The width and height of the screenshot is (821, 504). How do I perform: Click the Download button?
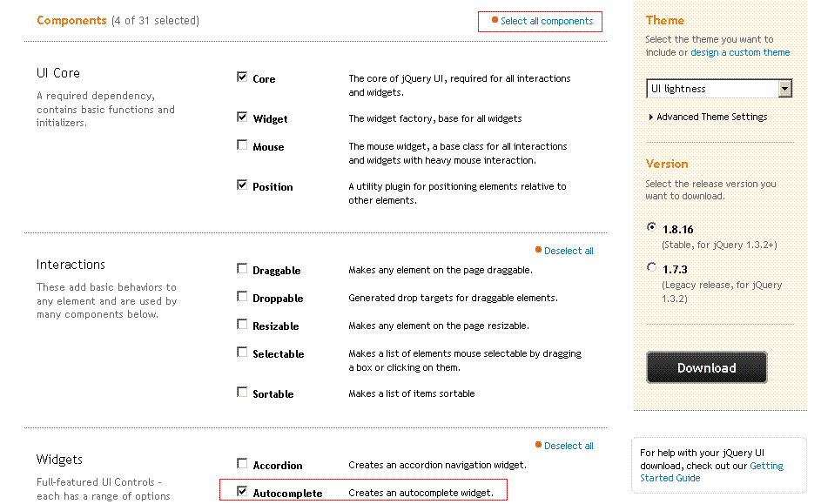(x=706, y=366)
